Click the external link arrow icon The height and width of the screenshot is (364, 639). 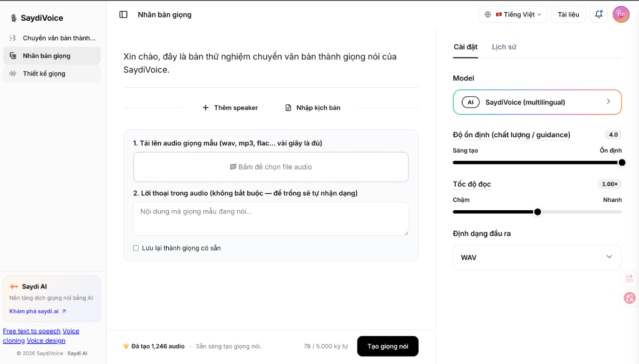coord(64,311)
